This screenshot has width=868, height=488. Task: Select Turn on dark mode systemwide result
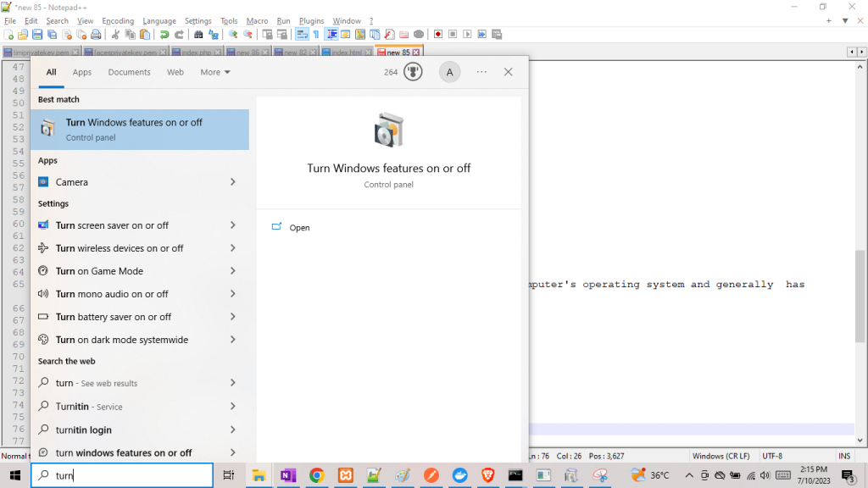coord(122,340)
